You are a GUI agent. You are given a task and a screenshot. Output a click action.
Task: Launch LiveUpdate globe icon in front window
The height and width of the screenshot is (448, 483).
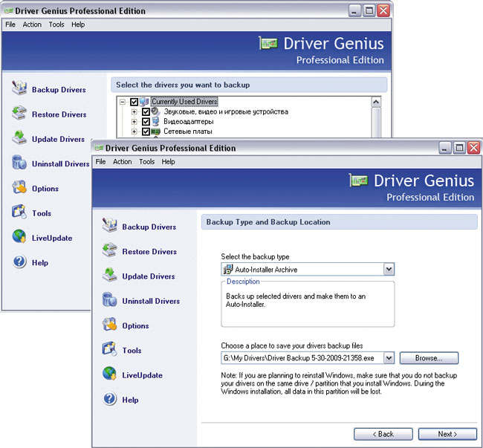click(x=110, y=374)
